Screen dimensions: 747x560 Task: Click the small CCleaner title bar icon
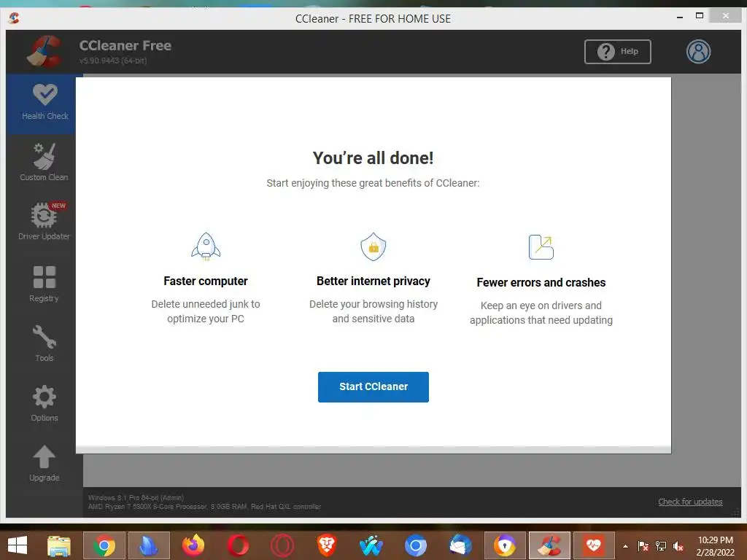click(14, 18)
